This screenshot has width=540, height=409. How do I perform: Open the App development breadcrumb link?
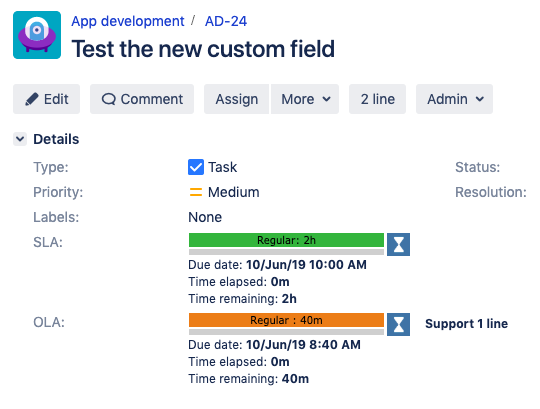click(128, 21)
